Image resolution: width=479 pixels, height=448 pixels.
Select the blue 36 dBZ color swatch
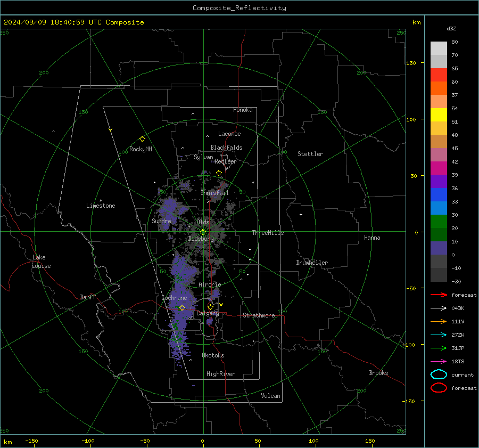click(439, 194)
